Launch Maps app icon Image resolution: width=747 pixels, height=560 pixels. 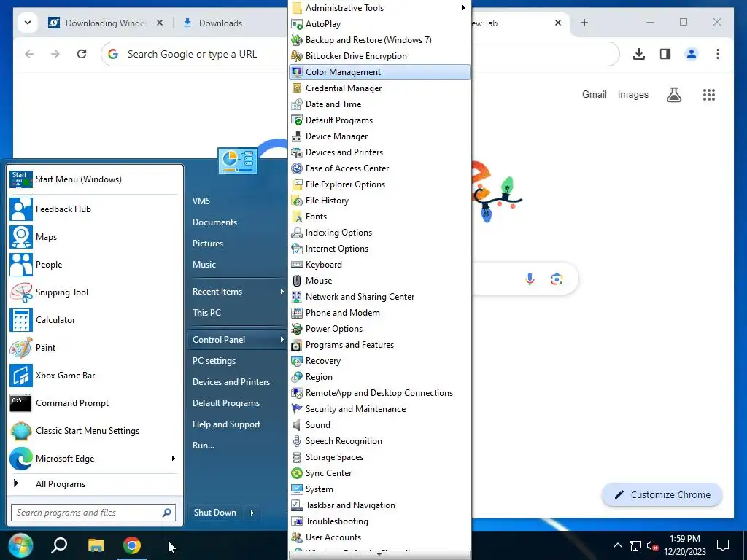(x=21, y=237)
